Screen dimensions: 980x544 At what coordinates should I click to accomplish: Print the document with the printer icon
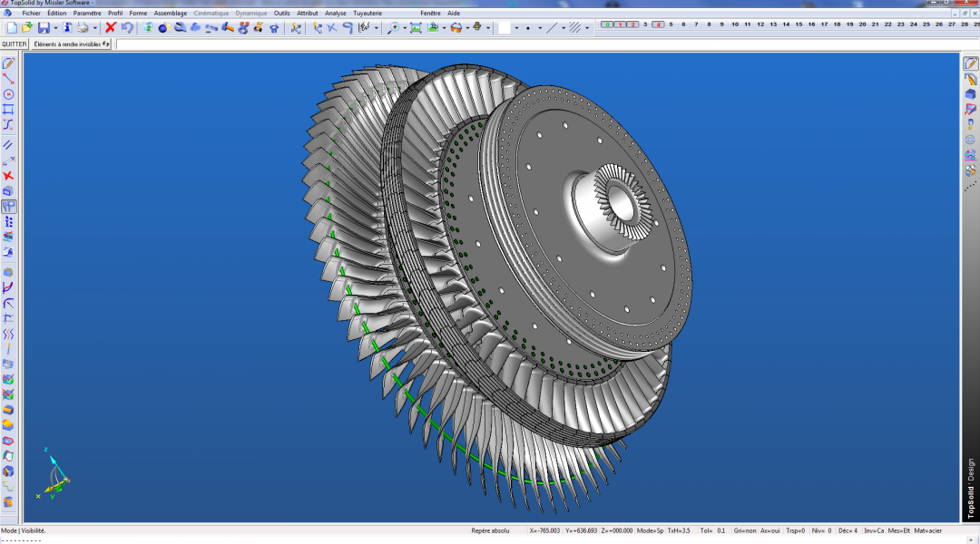[x=83, y=27]
